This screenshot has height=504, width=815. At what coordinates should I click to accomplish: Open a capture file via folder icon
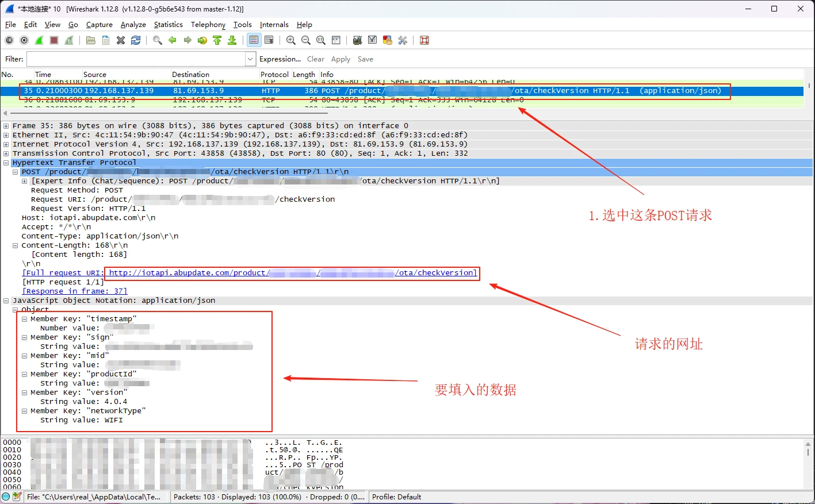(91, 40)
